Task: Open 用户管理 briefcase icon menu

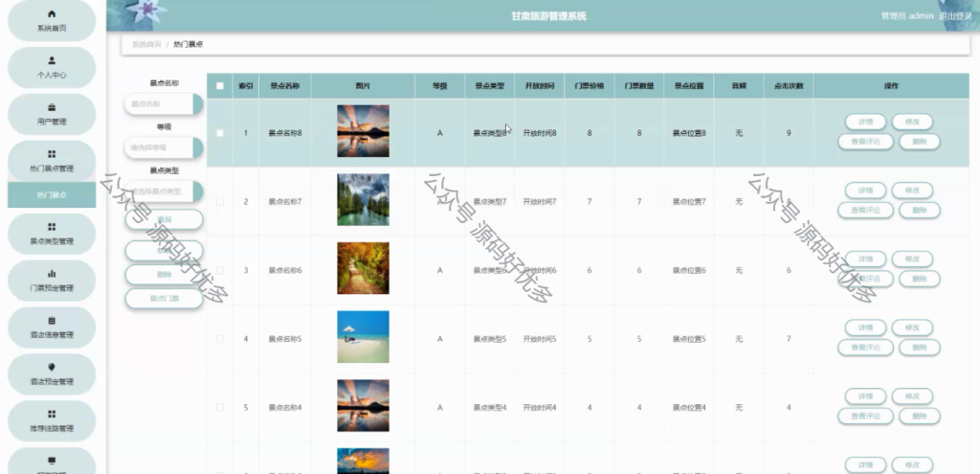Action: coord(52,115)
